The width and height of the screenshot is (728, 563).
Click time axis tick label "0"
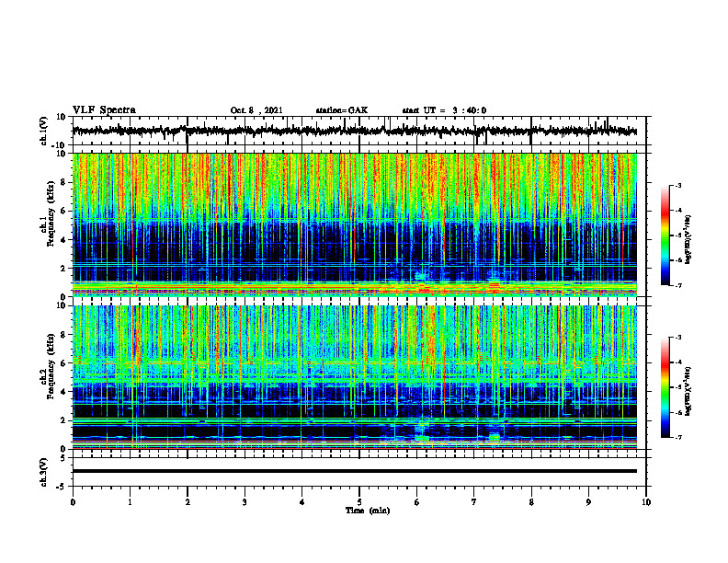pos(73,502)
